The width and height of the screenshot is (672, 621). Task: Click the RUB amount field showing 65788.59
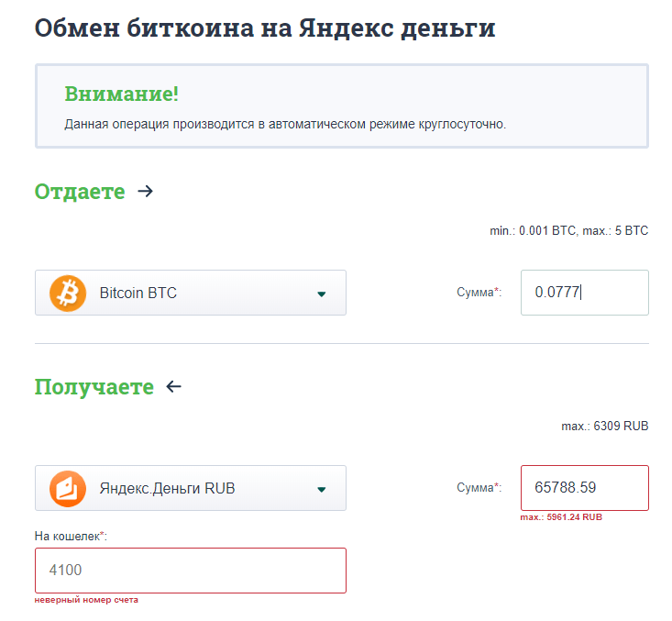click(584, 488)
